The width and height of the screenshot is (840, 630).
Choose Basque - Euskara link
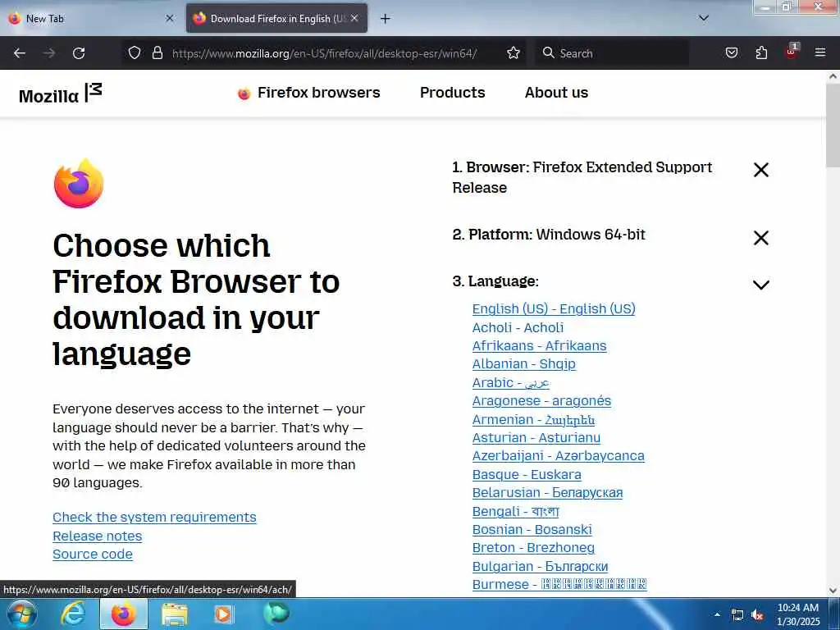[x=526, y=475]
